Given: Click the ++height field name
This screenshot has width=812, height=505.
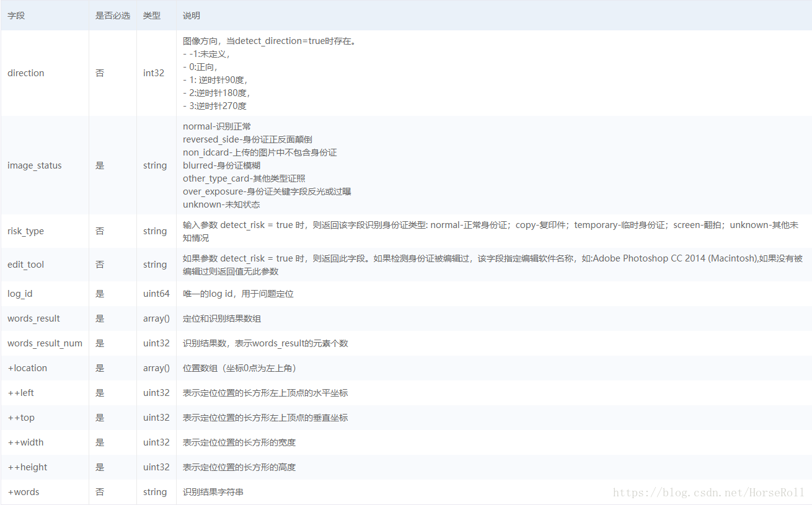Looking at the screenshot, I should (27, 467).
